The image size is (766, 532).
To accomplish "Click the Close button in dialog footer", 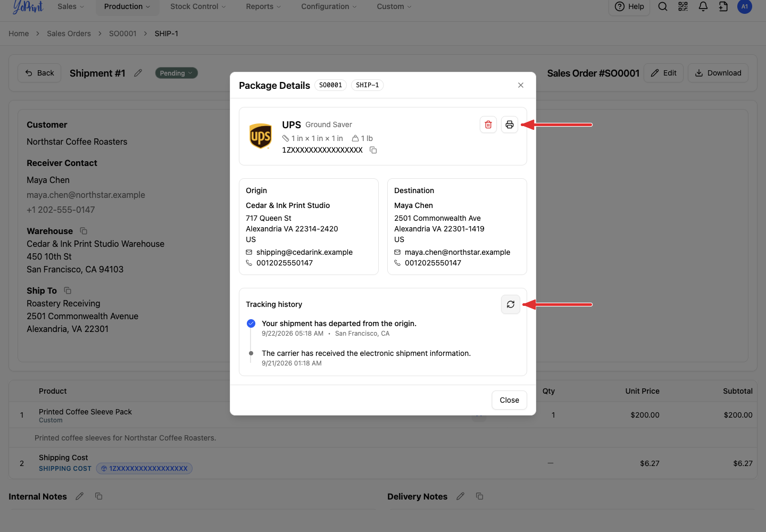I will click(509, 400).
